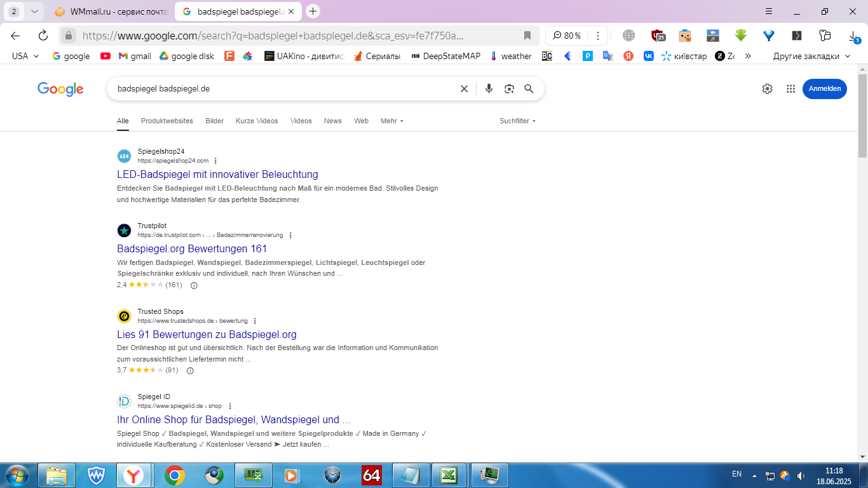
Task: Expand the Suchfilter dropdown
Action: click(518, 121)
